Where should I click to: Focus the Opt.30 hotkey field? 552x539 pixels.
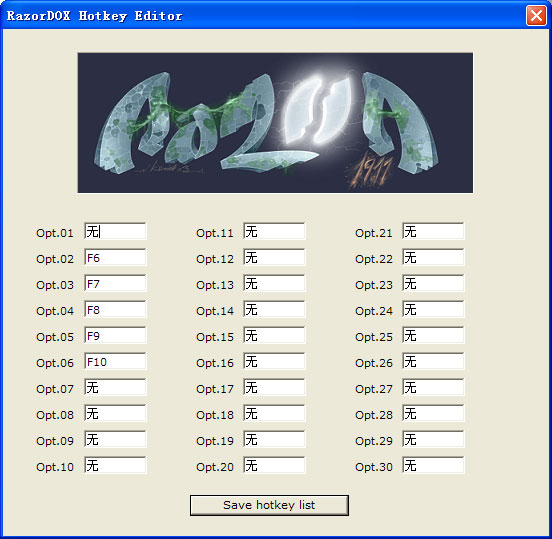point(434,466)
